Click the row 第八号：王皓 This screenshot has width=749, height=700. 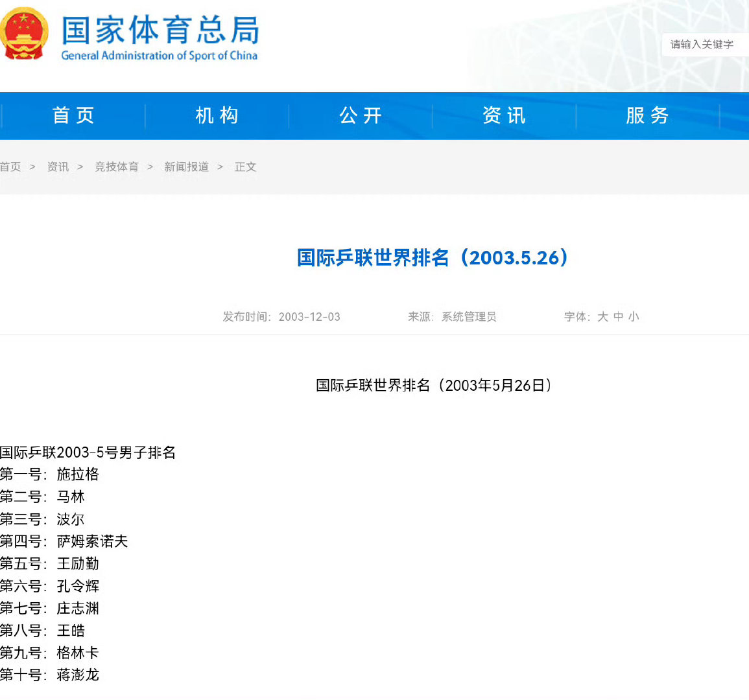(x=43, y=630)
